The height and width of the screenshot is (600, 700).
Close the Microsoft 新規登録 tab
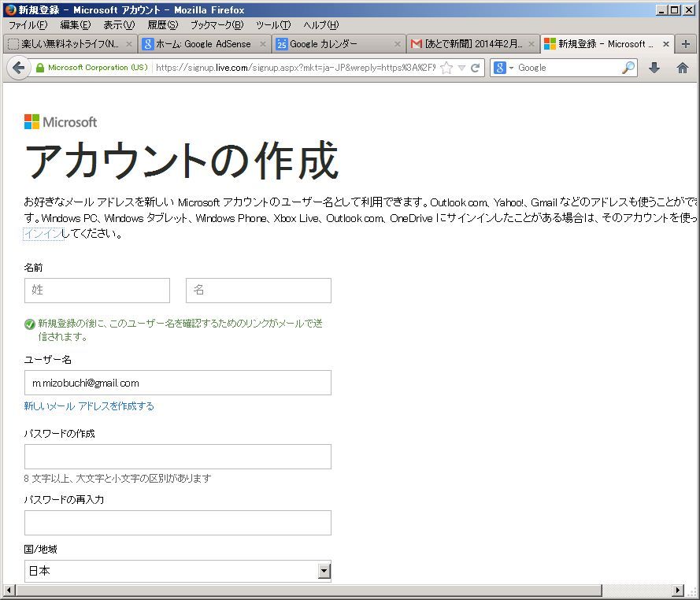[665, 44]
